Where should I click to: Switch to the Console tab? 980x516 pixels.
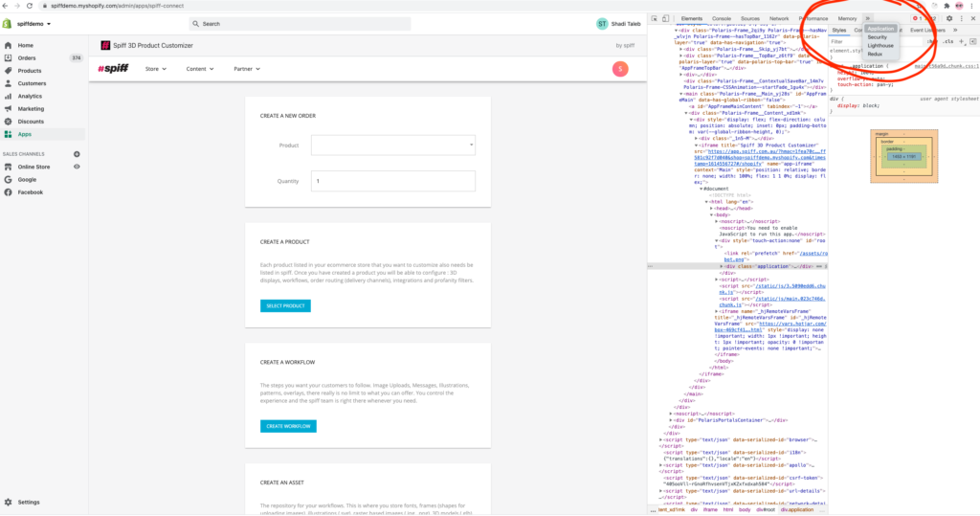pyautogui.click(x=722, y=19)
